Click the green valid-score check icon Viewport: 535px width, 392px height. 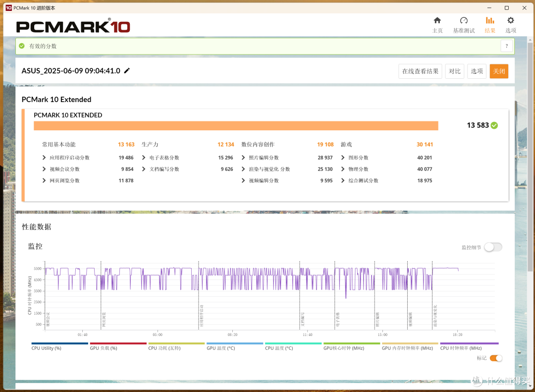pyautogui.click(x=22, y=46)
